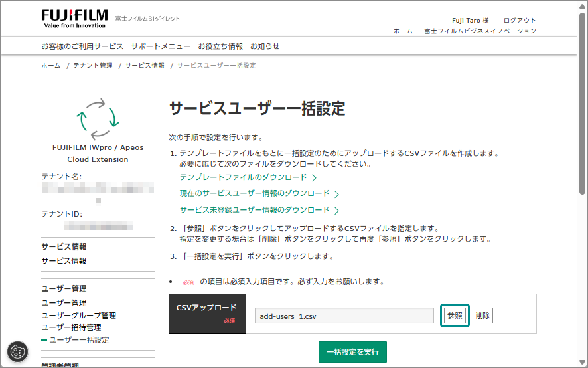Click the テナントID: label
This screenshot has height=368, width=588.
tap(62, 214)
